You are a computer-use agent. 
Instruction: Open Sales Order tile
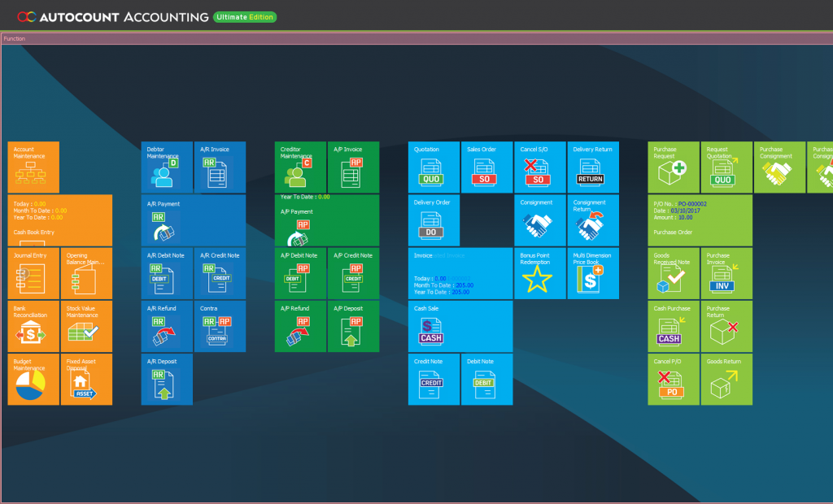coord(486,167)
